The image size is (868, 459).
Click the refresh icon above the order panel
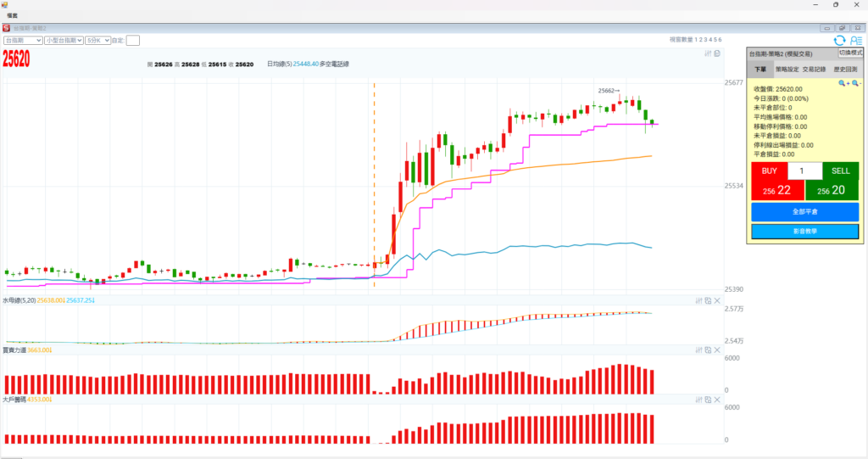[839, 40]
